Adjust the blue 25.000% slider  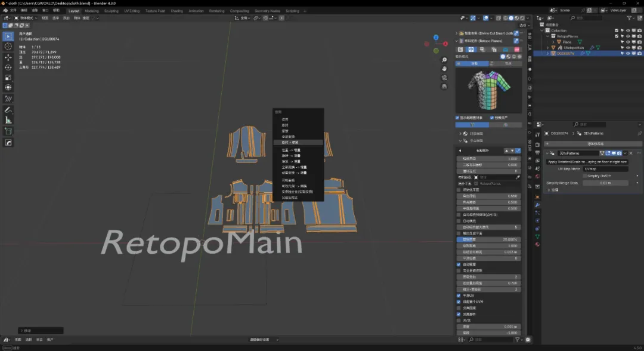(x=489, y=239)
